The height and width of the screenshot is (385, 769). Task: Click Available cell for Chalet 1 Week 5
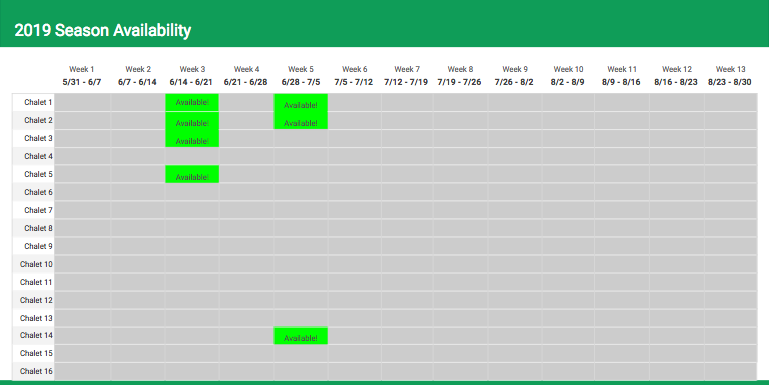tap(301, 103)
